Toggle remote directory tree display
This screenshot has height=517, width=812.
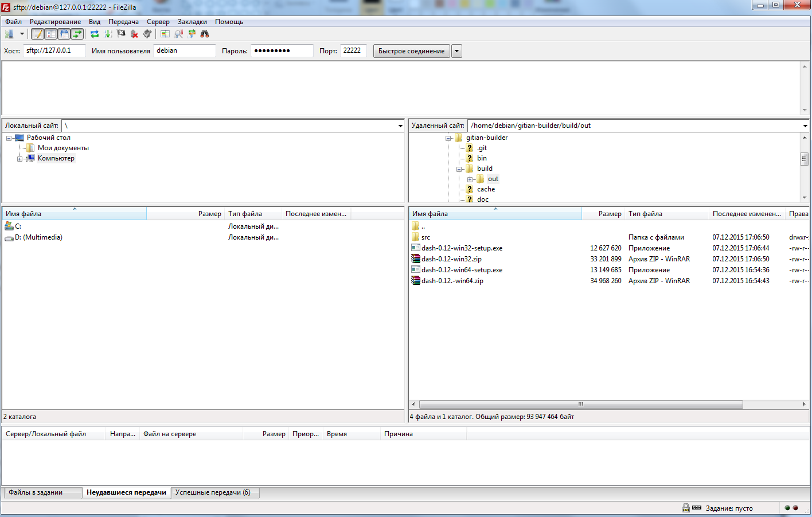(x=64, y=34)
